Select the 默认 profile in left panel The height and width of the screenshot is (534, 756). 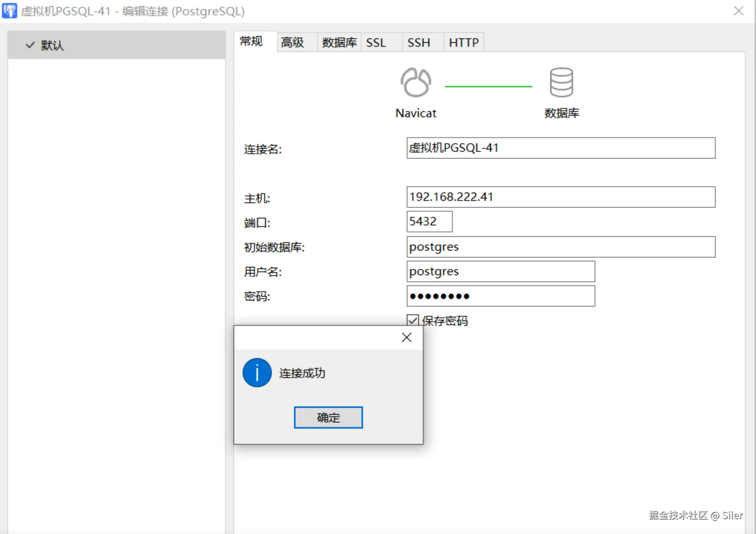[53, 45]
